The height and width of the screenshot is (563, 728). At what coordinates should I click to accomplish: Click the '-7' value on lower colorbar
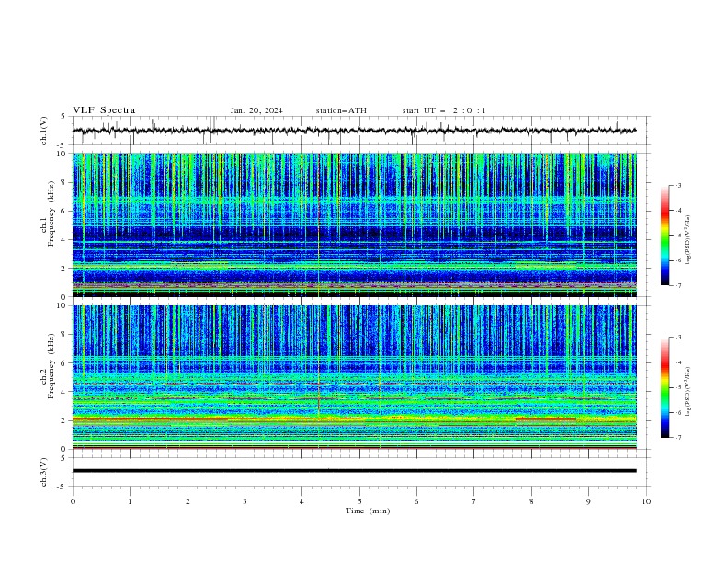[677, 438]
